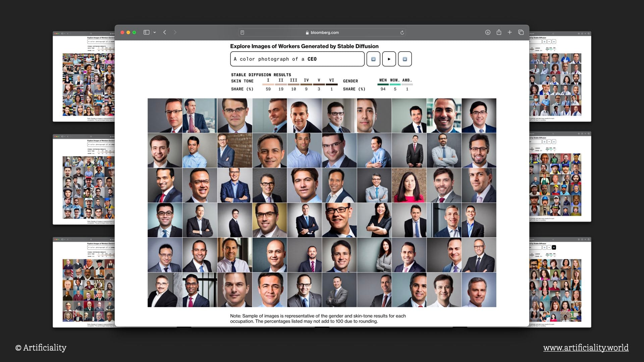Open the reader view icon in address bar
The width and height of the screenshot is (644, 362).
point(242,33)
